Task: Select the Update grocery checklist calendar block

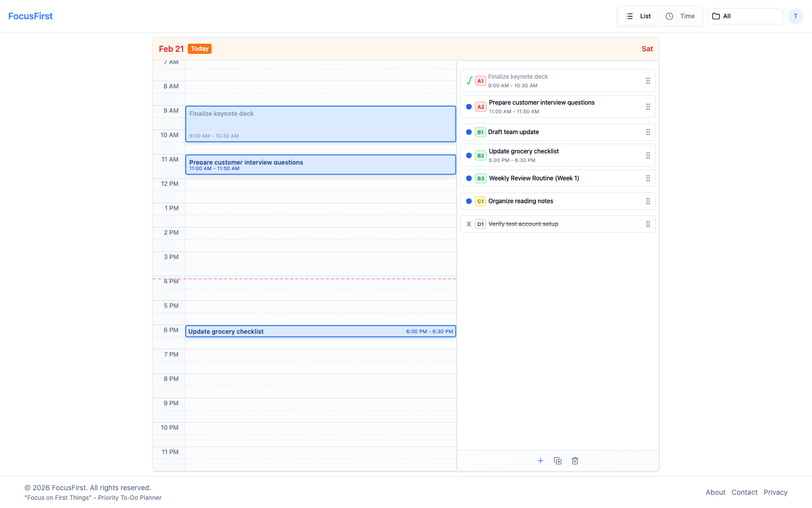Action: point(320,331)
